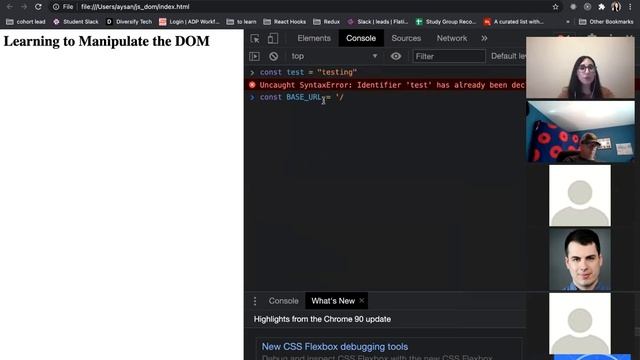Select the Console tab in DevTools

(361, 38)
